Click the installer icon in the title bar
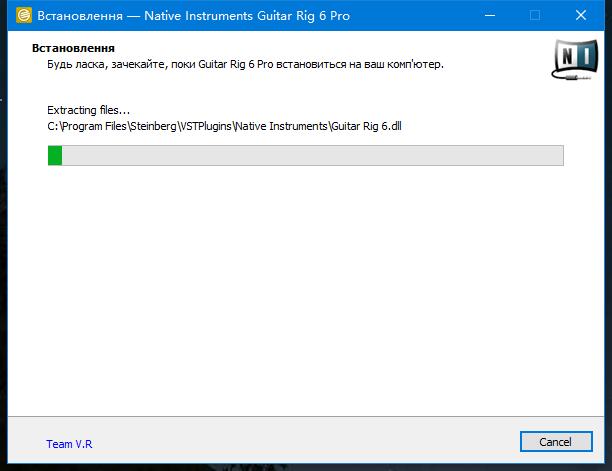 [24, 16]
